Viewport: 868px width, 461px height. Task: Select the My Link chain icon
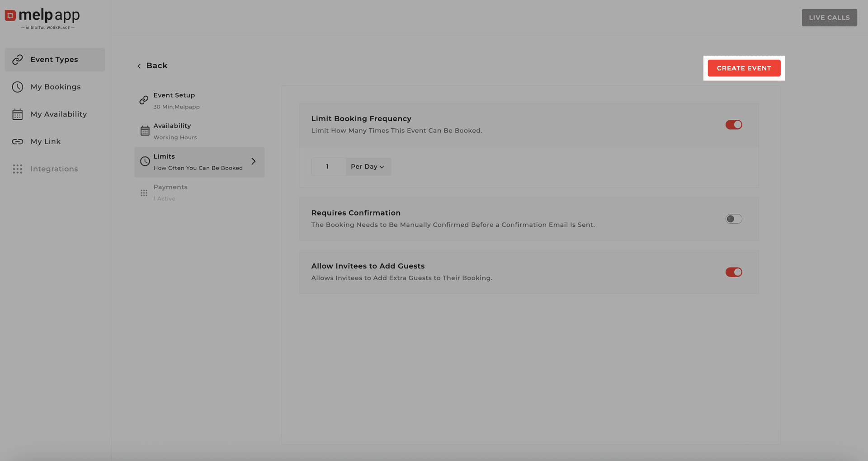(18, 141)
